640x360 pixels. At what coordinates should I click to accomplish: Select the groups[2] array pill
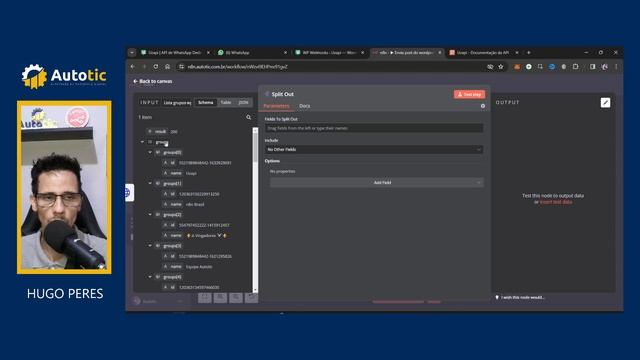point(169,215)
